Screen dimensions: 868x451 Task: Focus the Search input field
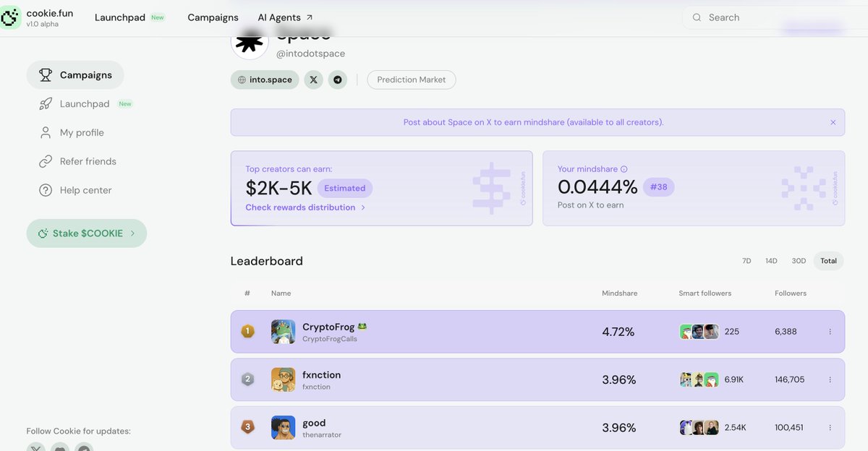774,17
